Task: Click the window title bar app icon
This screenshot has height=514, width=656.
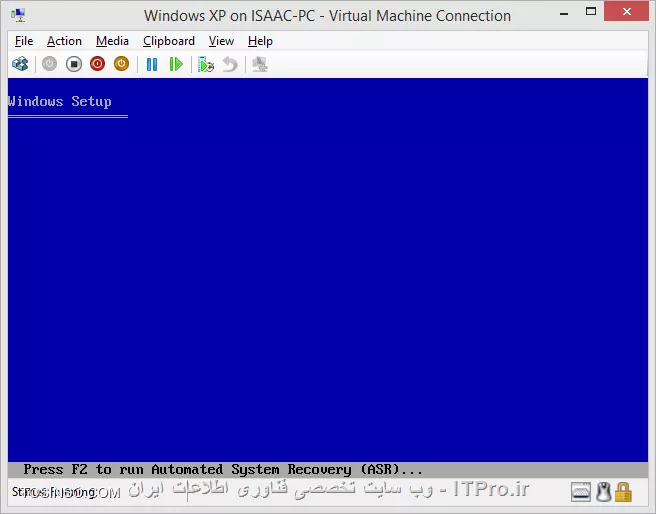Action: [19, 15]
